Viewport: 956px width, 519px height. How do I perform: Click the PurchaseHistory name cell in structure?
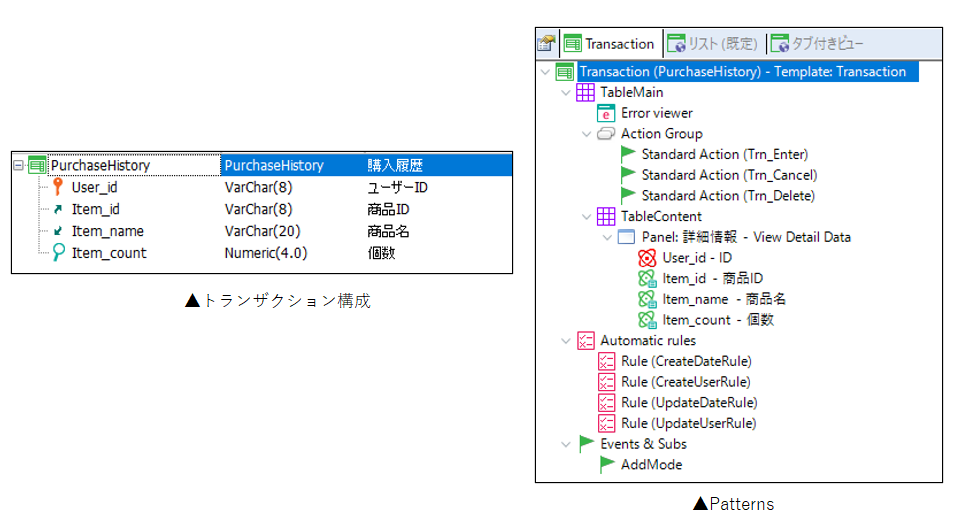134,165
